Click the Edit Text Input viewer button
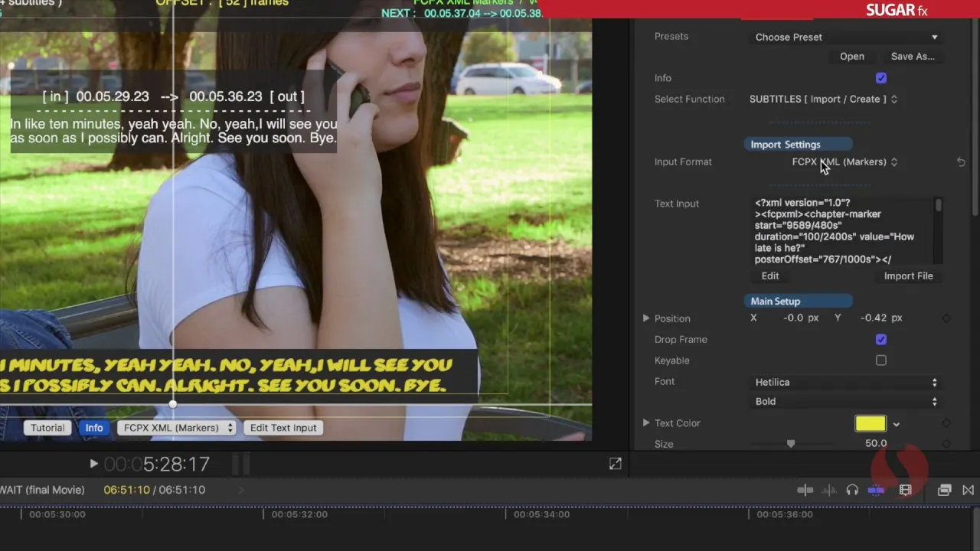 pos(283,428)
